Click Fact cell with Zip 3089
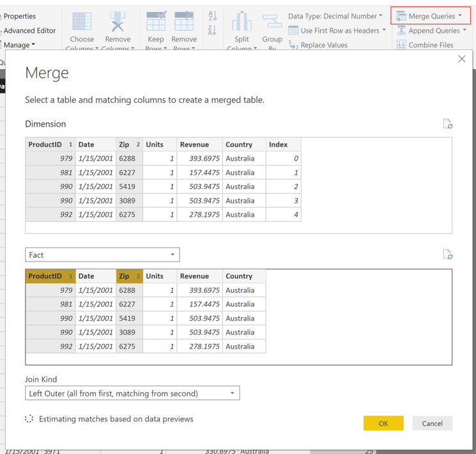Screen dimensions: 476x454 (x=129, y=332)
